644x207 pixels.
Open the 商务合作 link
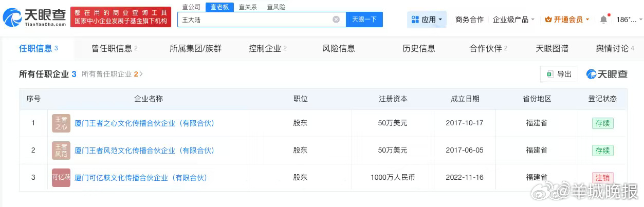[469, 20]
